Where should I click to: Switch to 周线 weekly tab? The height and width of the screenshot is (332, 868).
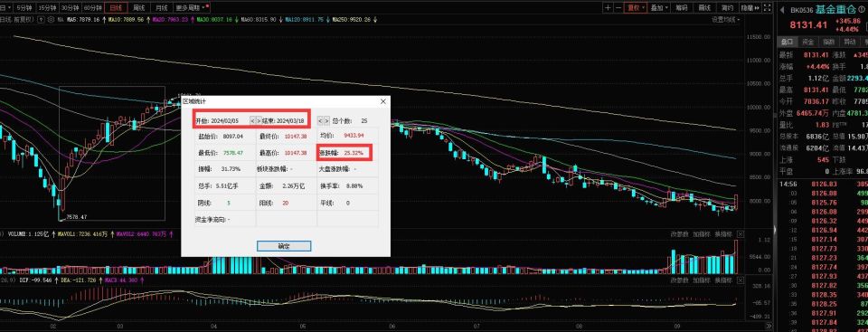[x=138, y=8]
